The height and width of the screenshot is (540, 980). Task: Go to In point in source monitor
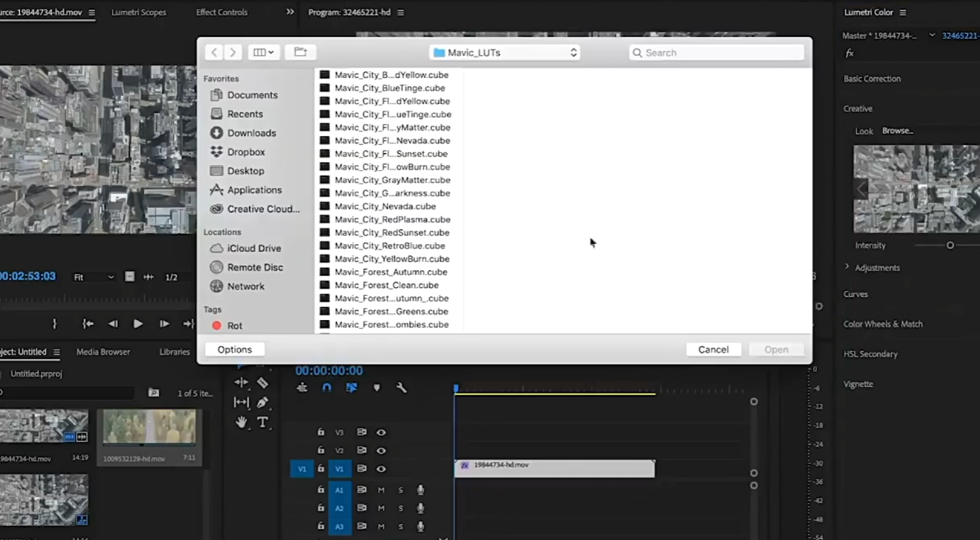point(88,324)
